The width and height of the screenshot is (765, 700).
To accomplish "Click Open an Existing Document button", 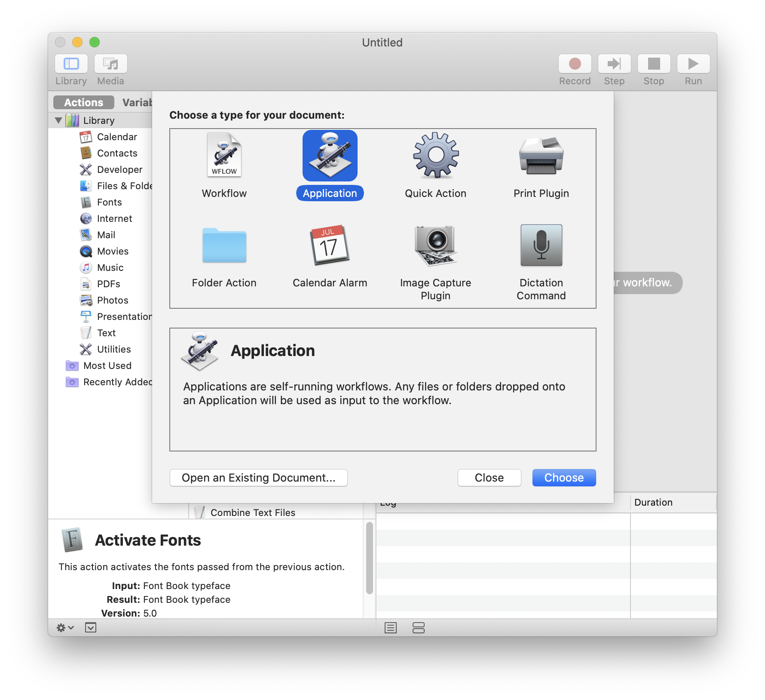I will pos(258,478).
